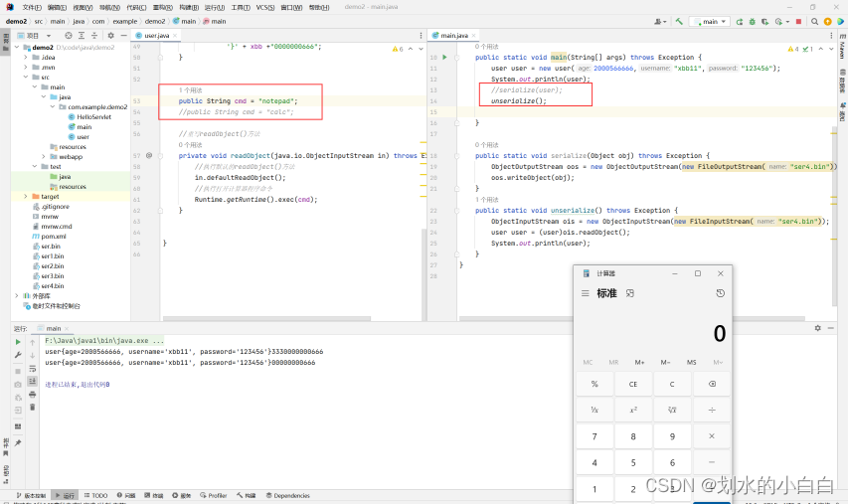Open the 版本控制 tool window
This screenshot has height=504, width=848.
31,495
